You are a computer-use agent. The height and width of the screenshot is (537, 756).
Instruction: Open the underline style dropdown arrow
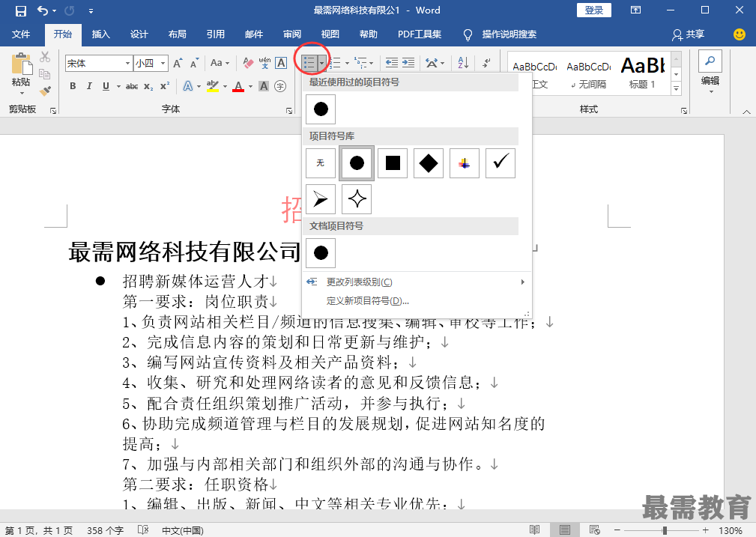[x=118, y=86]
